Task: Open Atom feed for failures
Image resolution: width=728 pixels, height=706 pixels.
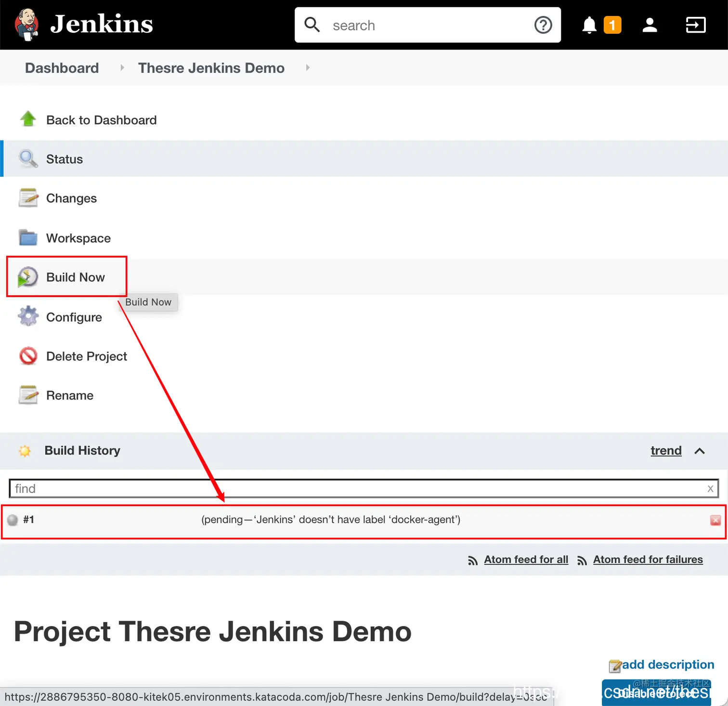Action: click(648, 560)
